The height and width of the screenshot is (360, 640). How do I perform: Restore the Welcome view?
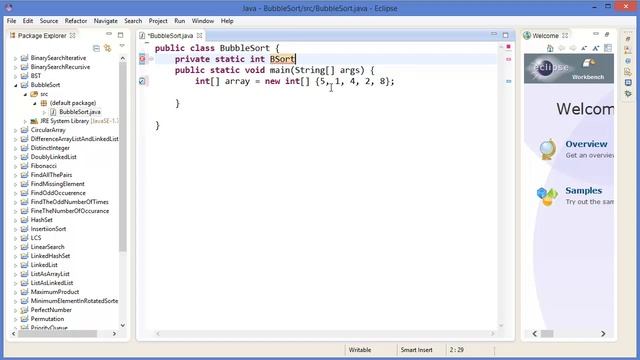[607, 35]
